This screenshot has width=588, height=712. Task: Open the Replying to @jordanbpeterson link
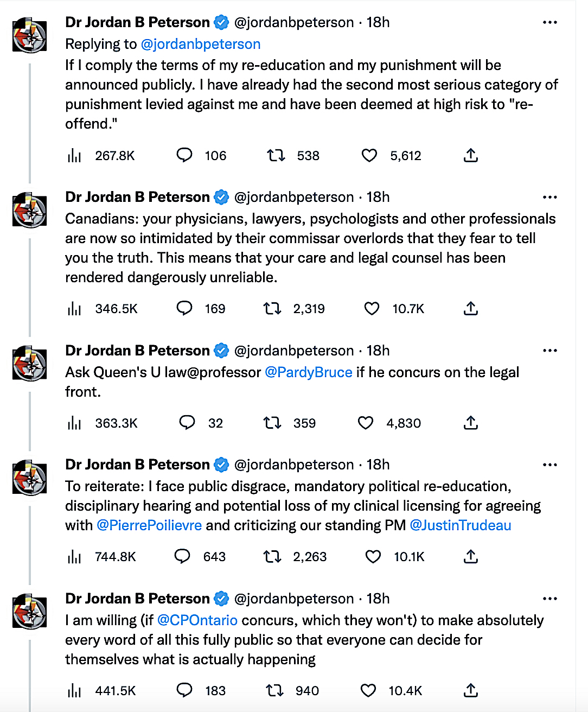[201, 44]
